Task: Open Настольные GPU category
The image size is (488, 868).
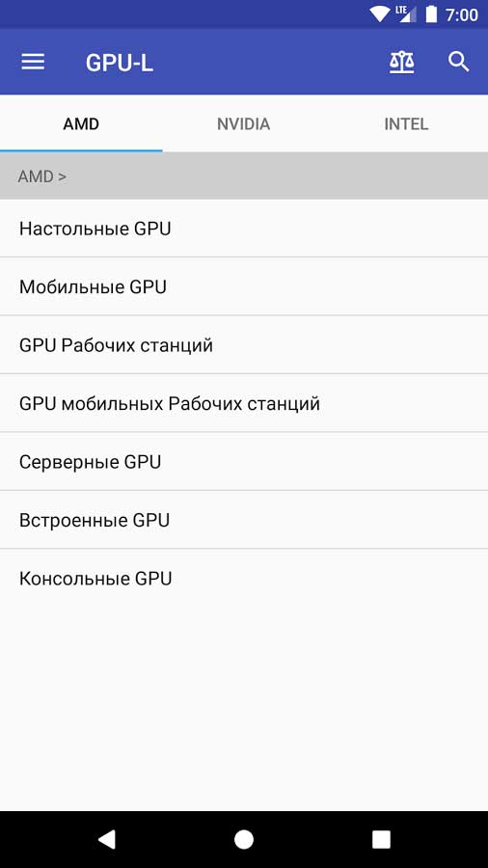Action: pos(244,228)
